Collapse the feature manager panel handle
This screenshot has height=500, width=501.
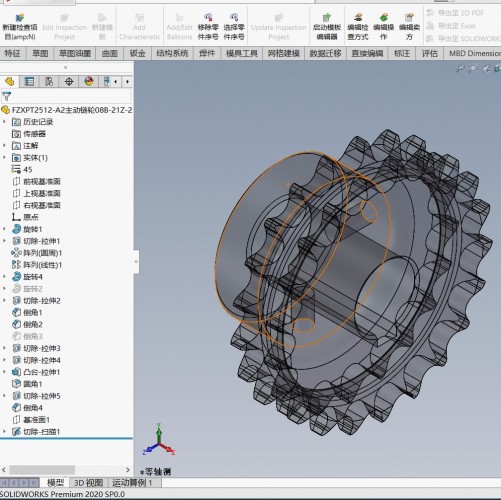click(x=136, y=262)
